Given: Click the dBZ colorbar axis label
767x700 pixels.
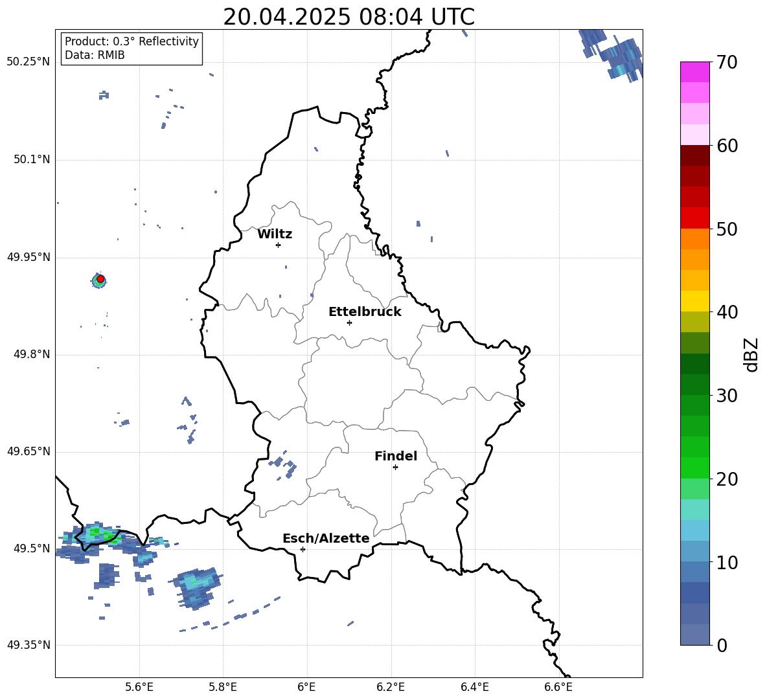Looking at the screenshot, I should (x=752, y=354).
